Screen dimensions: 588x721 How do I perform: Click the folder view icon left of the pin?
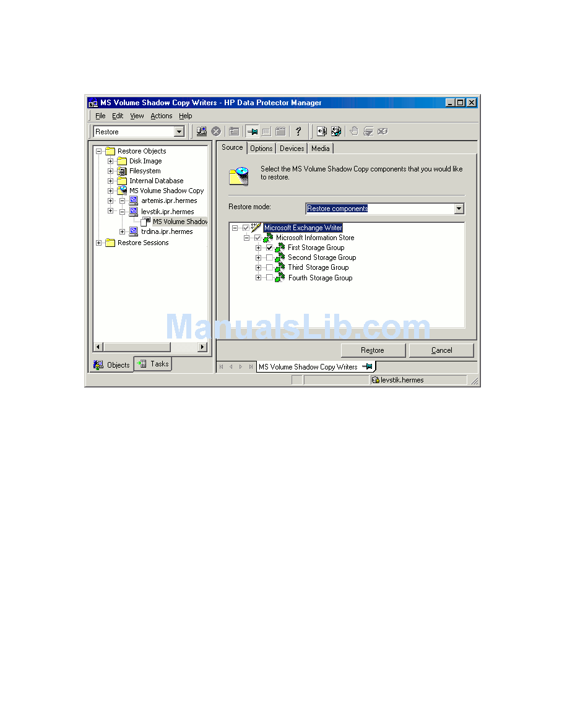[234, 131]
